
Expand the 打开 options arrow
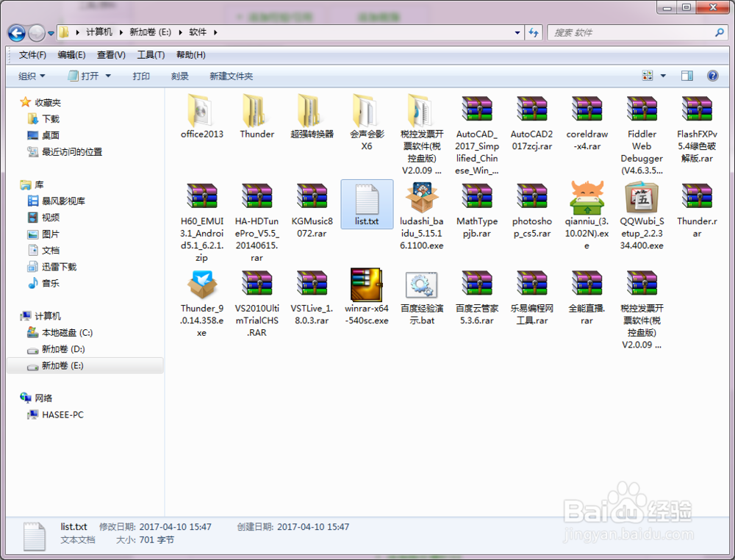tap(108, 76)
